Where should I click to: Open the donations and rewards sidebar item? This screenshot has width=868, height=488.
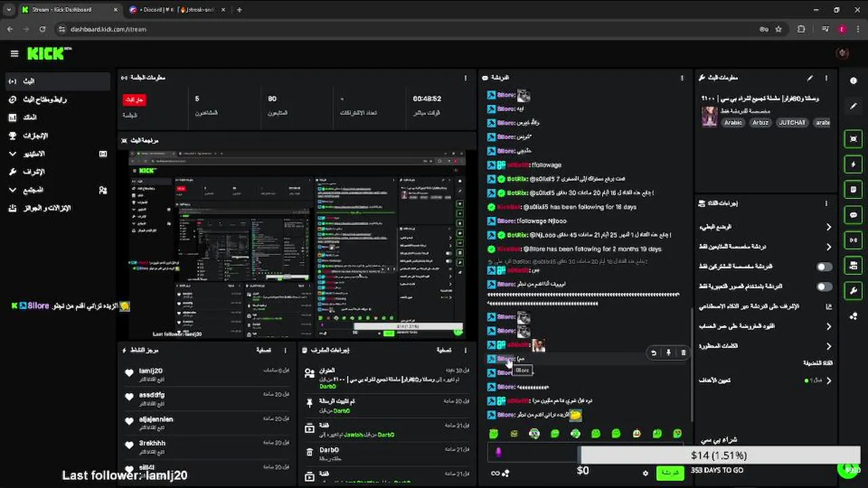click(58, 208)
